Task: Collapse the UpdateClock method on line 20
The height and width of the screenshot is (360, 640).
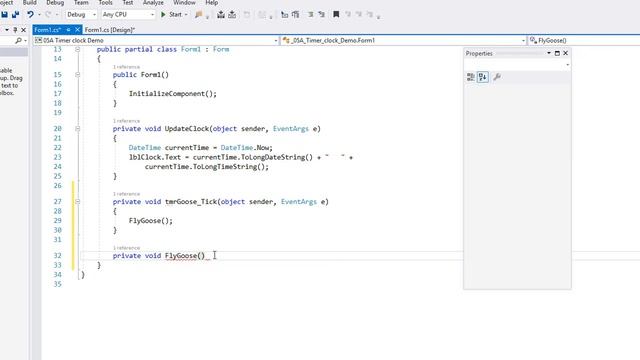Action: pos(77,129)
